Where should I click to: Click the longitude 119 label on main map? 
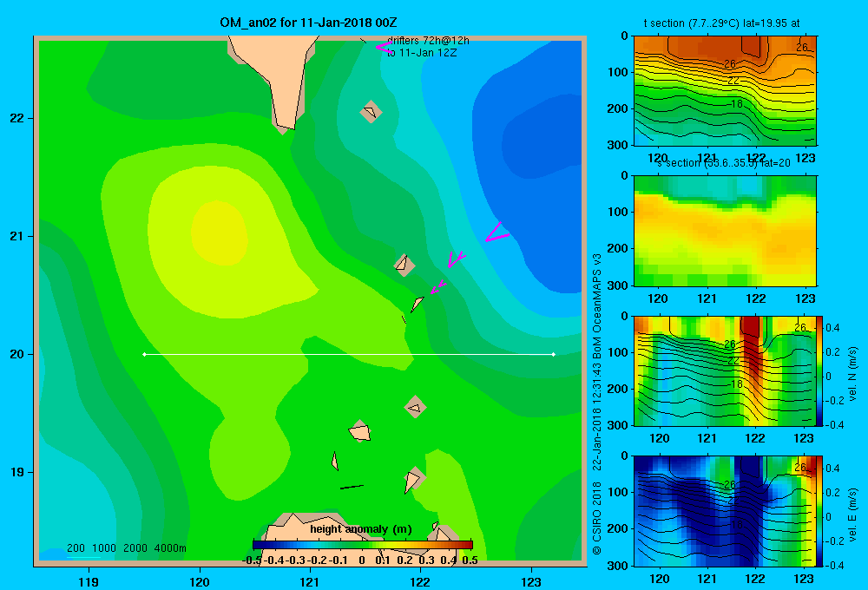pos(89,581)
